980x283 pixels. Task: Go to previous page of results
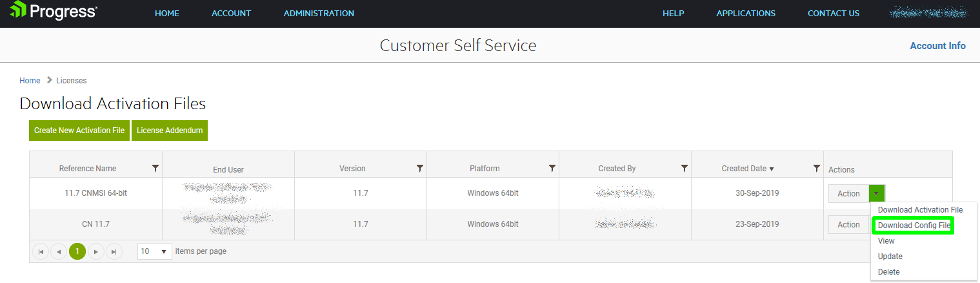[x=59, y=251]
